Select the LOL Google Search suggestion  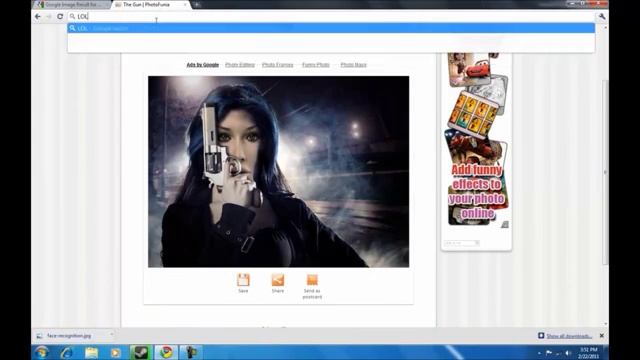pos(331,28)
